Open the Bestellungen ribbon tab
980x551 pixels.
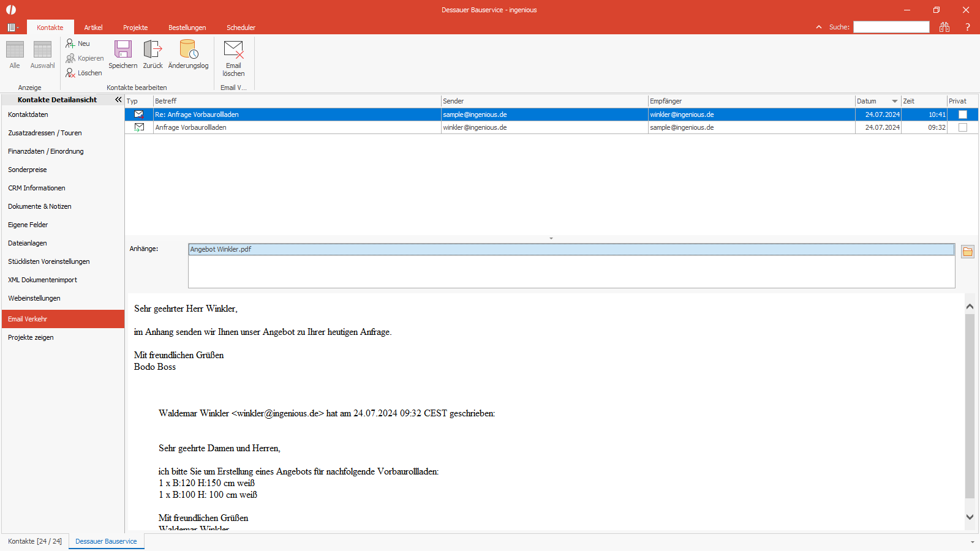(x=187, y=28)
